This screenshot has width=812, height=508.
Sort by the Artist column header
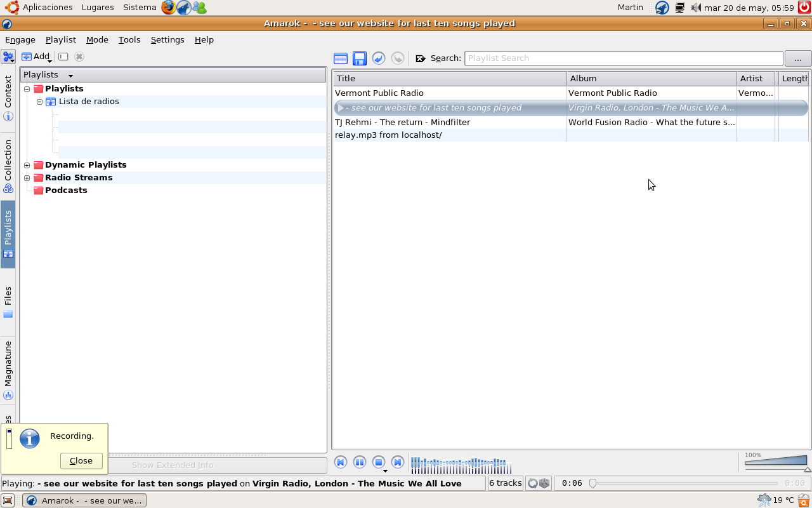pos(756,79)
